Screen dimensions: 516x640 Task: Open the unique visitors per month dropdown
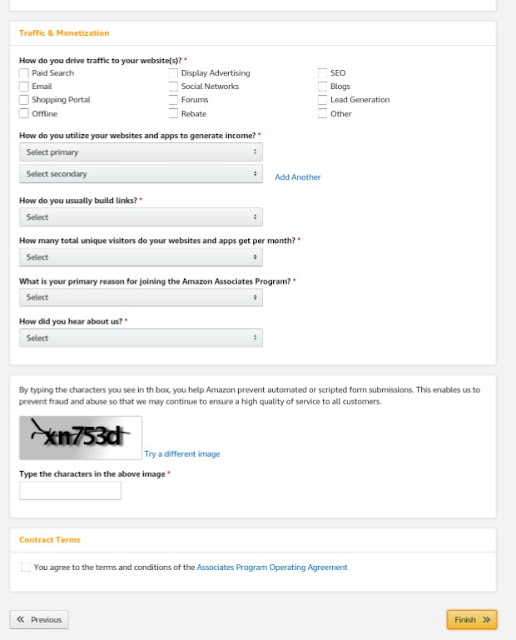pos(141,257)
